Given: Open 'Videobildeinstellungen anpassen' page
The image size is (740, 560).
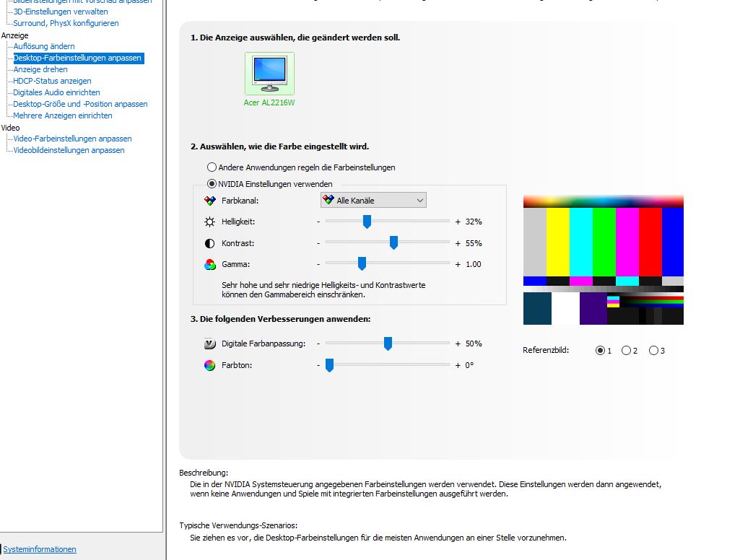Looking at the screenshot, I should tap(69, 150).
